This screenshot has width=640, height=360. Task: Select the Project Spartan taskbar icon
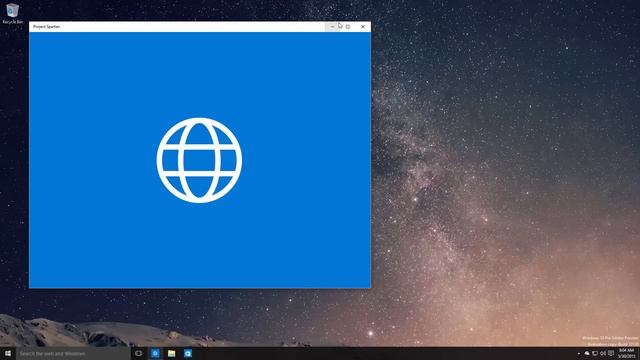[x=155, y=353]
